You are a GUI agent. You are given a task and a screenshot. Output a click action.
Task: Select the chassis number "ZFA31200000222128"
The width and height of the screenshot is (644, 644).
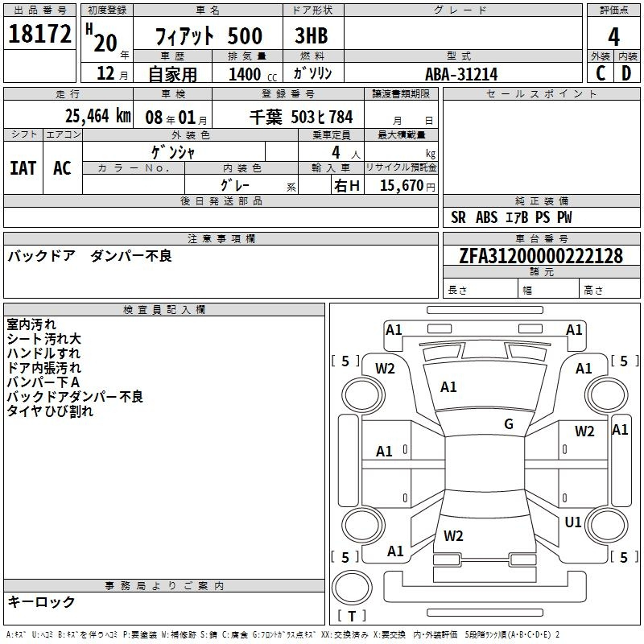541,256
